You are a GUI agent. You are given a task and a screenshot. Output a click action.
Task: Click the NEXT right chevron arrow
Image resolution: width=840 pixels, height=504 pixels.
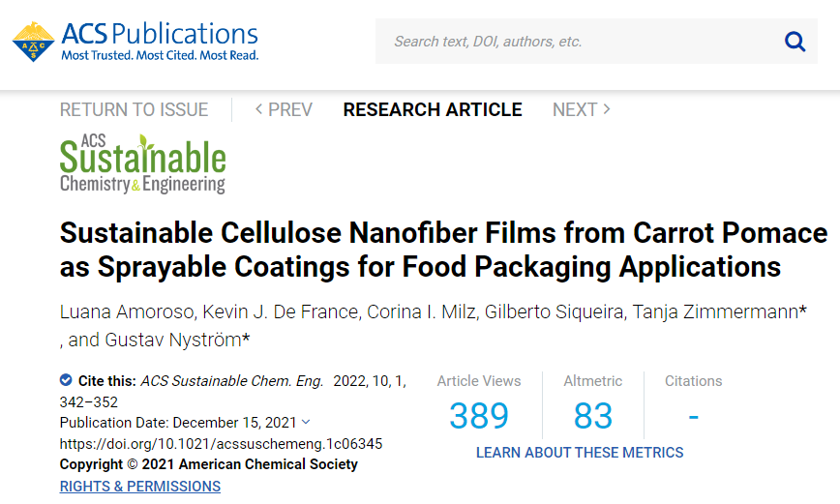pos(607,109)
